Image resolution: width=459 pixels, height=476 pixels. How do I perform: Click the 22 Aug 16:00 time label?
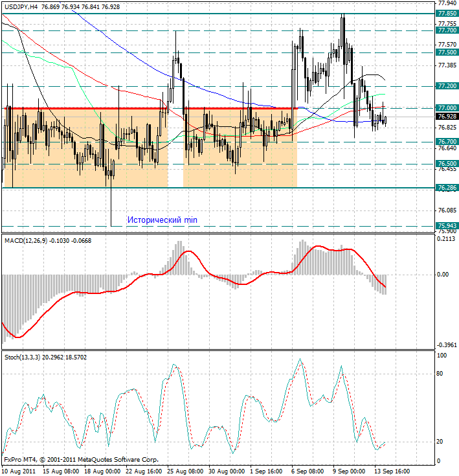(144, 471)
